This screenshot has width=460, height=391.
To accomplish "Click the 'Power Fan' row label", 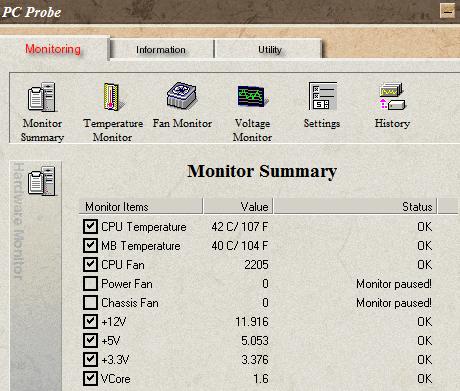I will tap(127, 284).
